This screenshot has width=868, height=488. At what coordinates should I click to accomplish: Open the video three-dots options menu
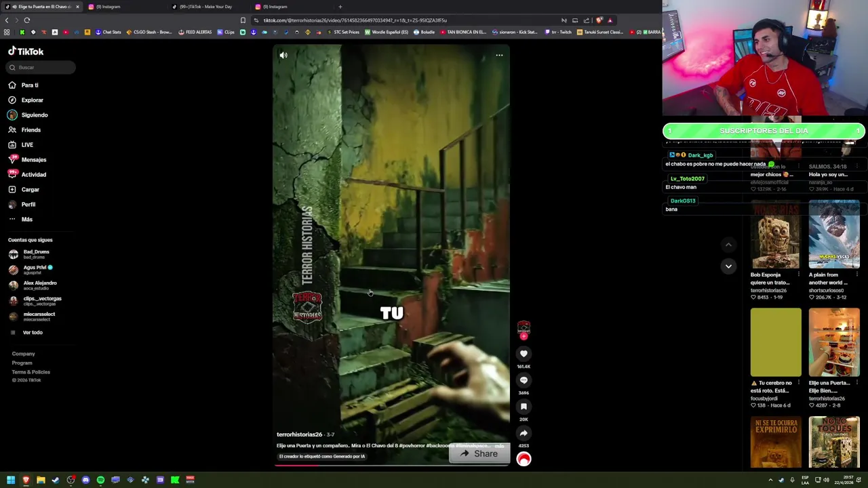[499, 56]
